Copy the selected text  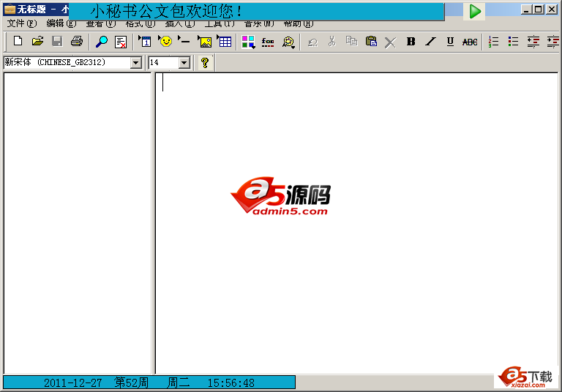(351, 42)
